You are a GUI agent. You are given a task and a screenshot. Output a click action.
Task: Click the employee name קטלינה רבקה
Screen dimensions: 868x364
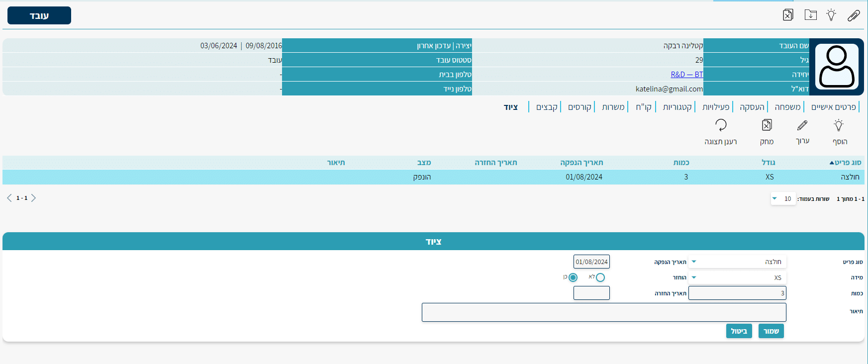point(683,45)
